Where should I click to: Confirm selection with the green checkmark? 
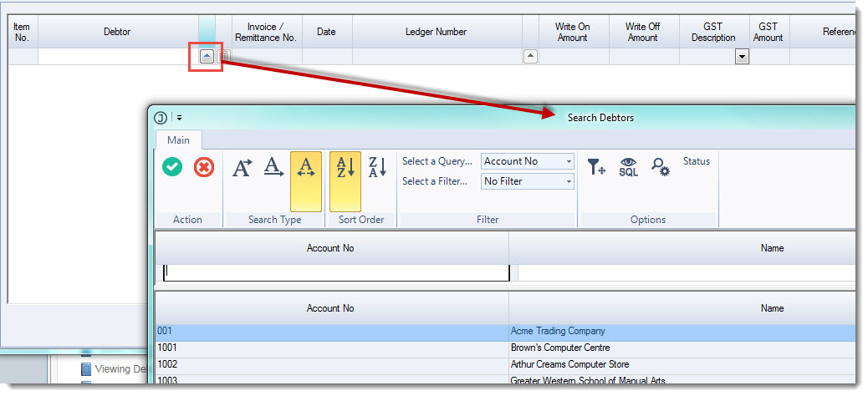[x=172, y=166]
